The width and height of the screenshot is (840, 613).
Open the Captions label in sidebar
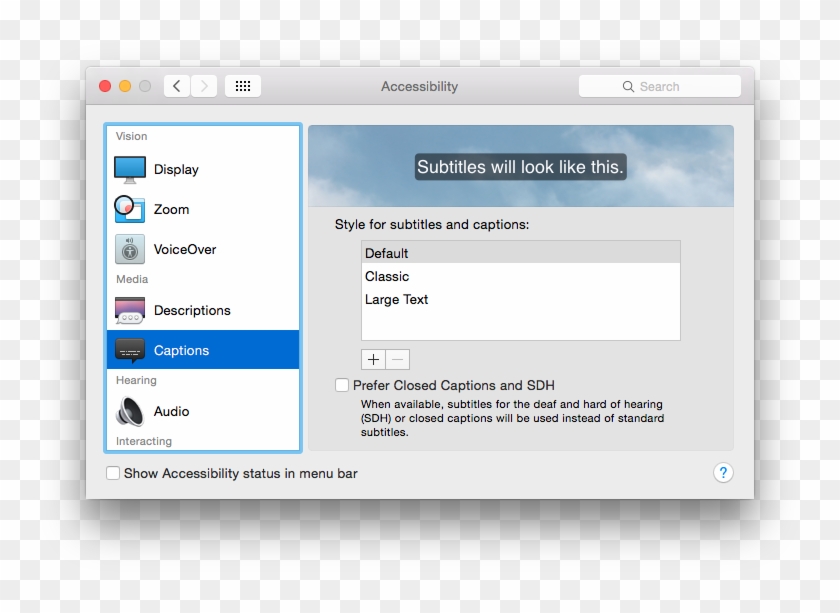[182, 350]
